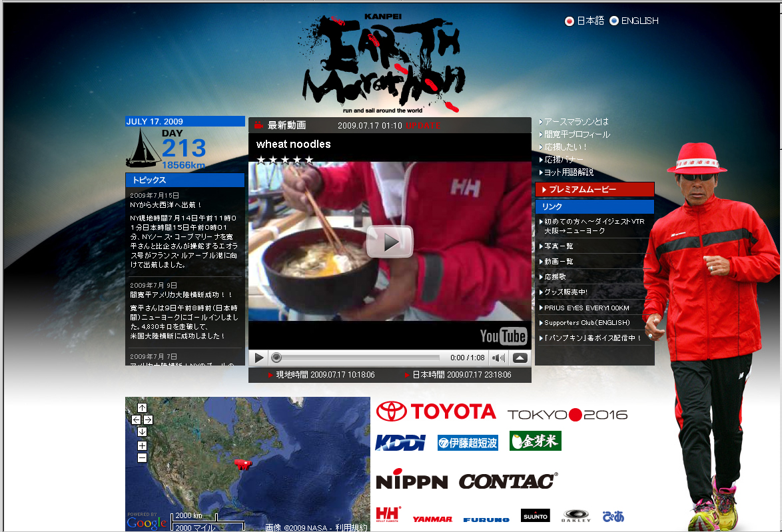
Task: Click the player bar play button
Action: click(259, 358)
